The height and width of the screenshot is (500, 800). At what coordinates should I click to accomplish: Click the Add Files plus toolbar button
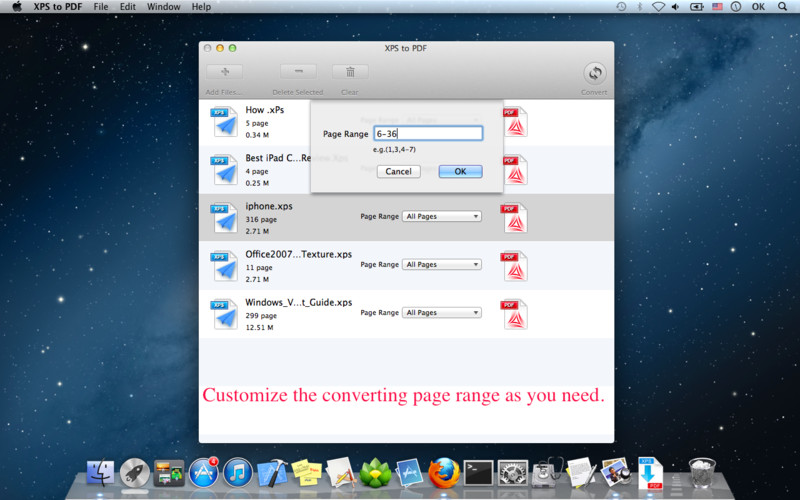[x=224, y=72]
